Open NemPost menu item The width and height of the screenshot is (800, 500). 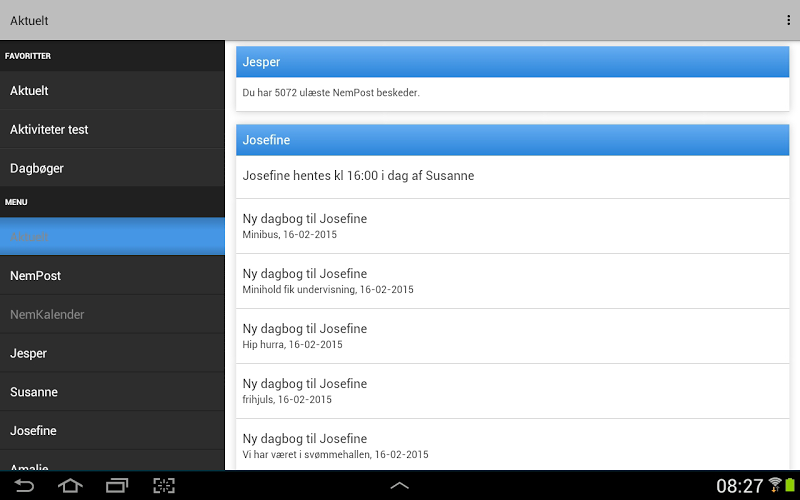112,276
